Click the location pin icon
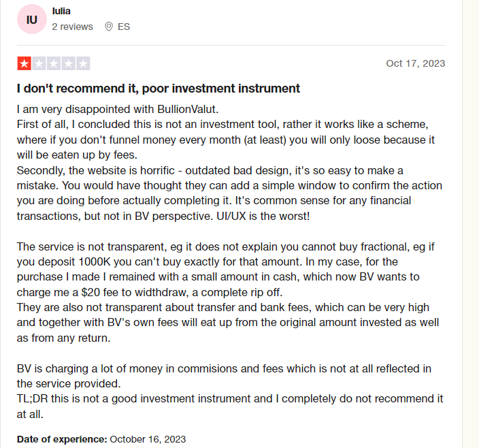The image size is (479, 448). (x=109, y=27)
